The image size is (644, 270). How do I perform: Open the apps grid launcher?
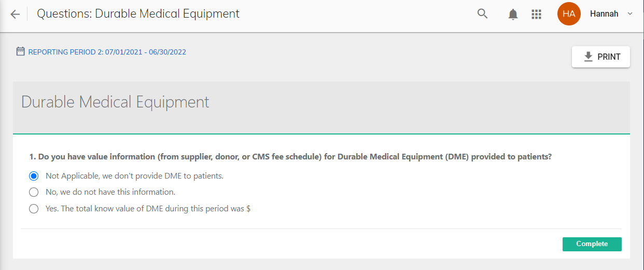click(x=537, y=15)
